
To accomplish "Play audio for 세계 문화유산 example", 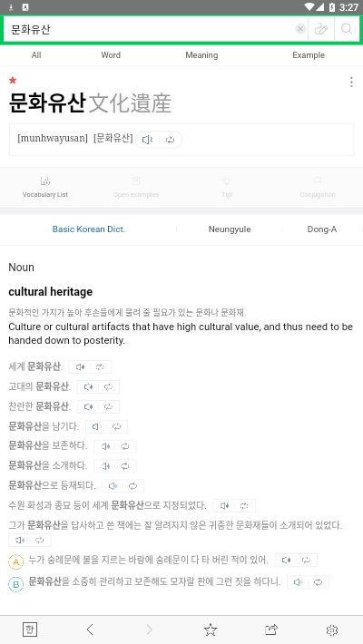I will click(x=80, y=366).
